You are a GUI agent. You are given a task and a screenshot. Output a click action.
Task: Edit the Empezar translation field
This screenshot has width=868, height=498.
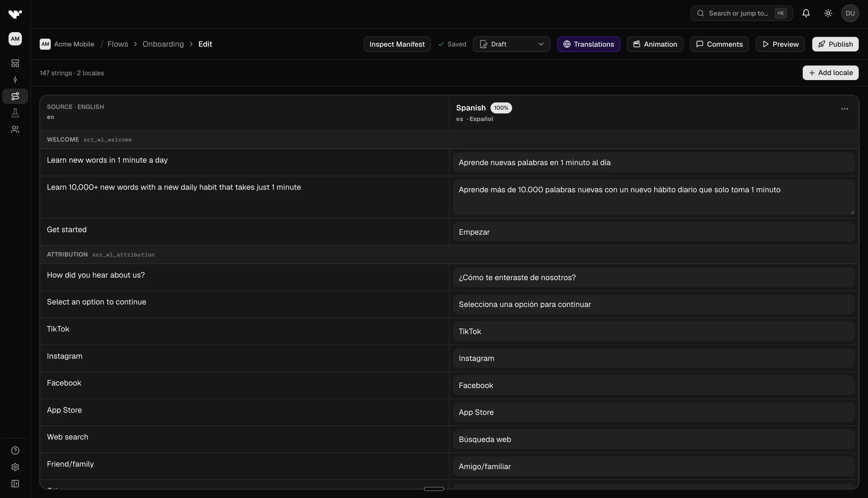click(654, 232)
